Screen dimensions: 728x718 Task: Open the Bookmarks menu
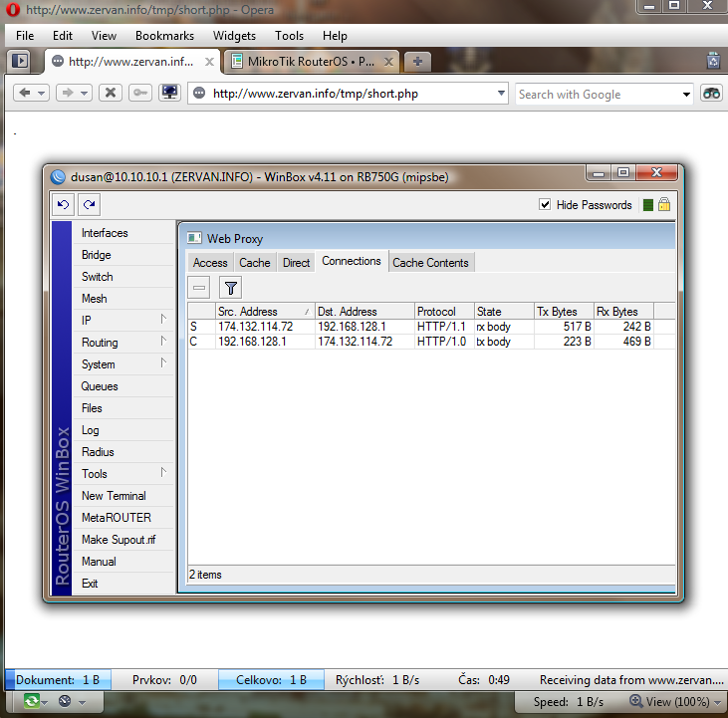point(164,36)
